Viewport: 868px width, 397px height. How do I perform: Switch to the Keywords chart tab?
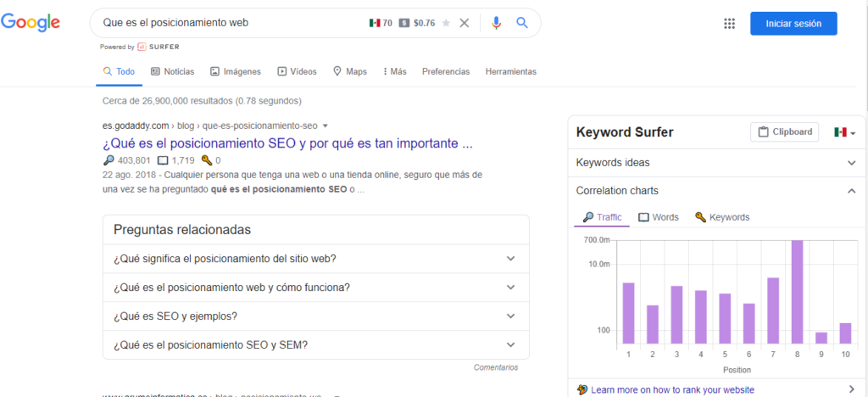point(722,217)
